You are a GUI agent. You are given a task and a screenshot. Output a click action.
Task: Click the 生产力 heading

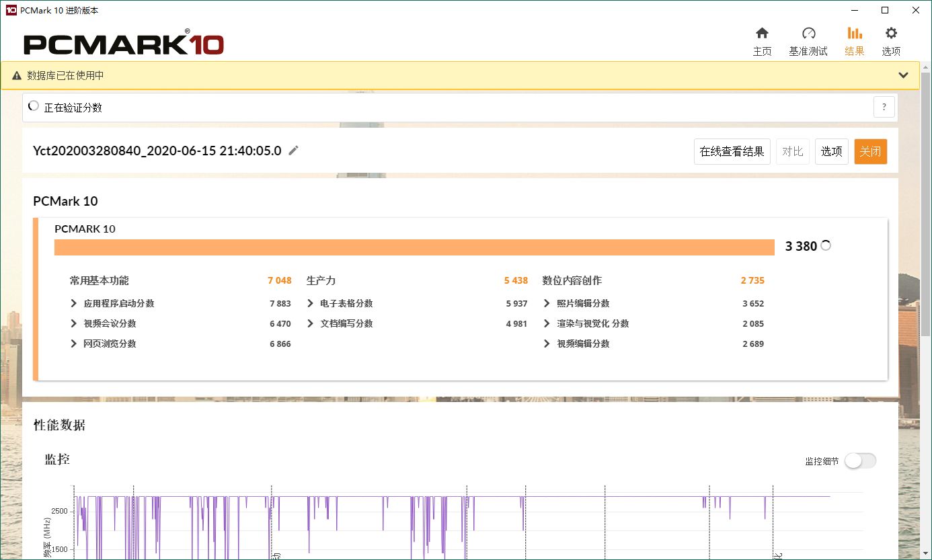pyautogui.click(x=321, y=280)
